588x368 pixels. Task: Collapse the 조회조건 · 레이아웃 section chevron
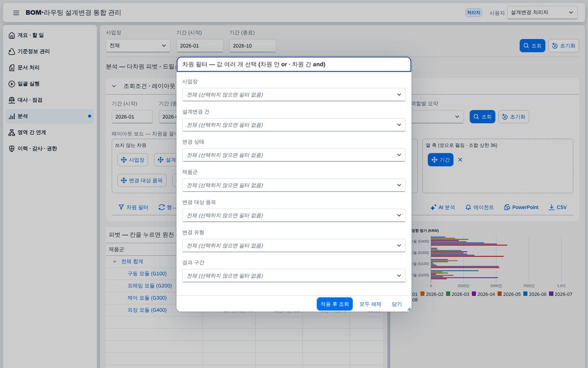click(114, 86)
